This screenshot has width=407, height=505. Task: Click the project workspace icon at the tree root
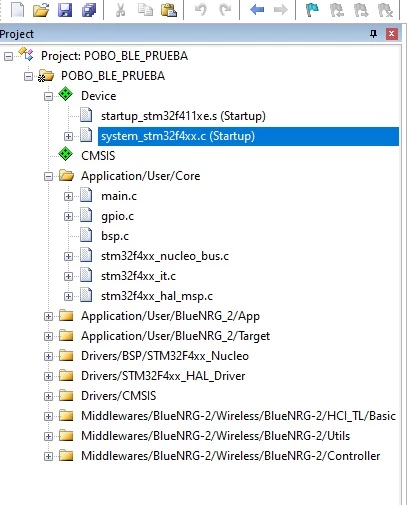click(26, 54)
